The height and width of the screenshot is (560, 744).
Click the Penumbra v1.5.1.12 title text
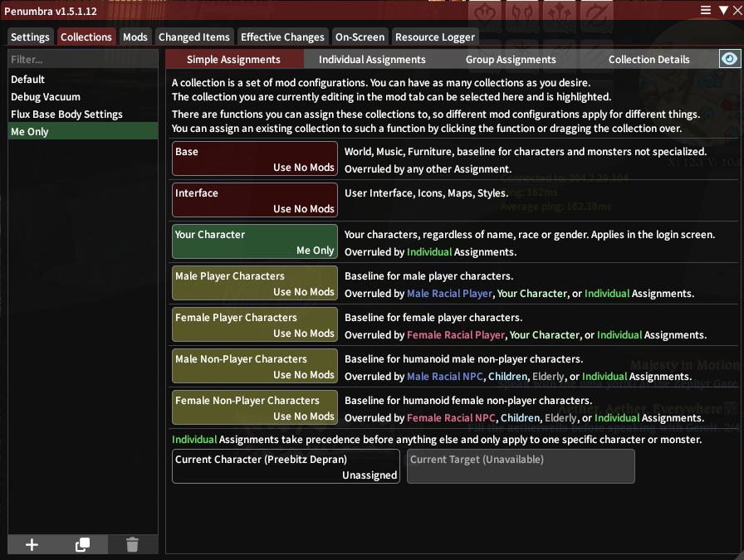51,11
